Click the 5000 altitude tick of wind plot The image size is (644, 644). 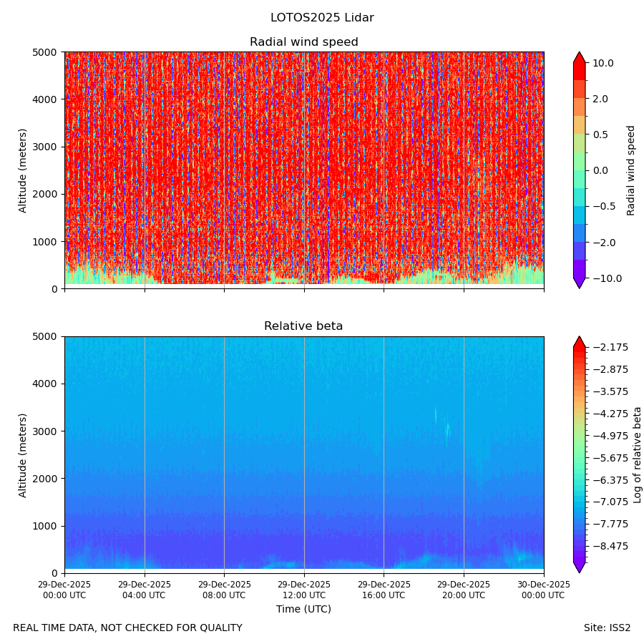[x=45, y=52]
